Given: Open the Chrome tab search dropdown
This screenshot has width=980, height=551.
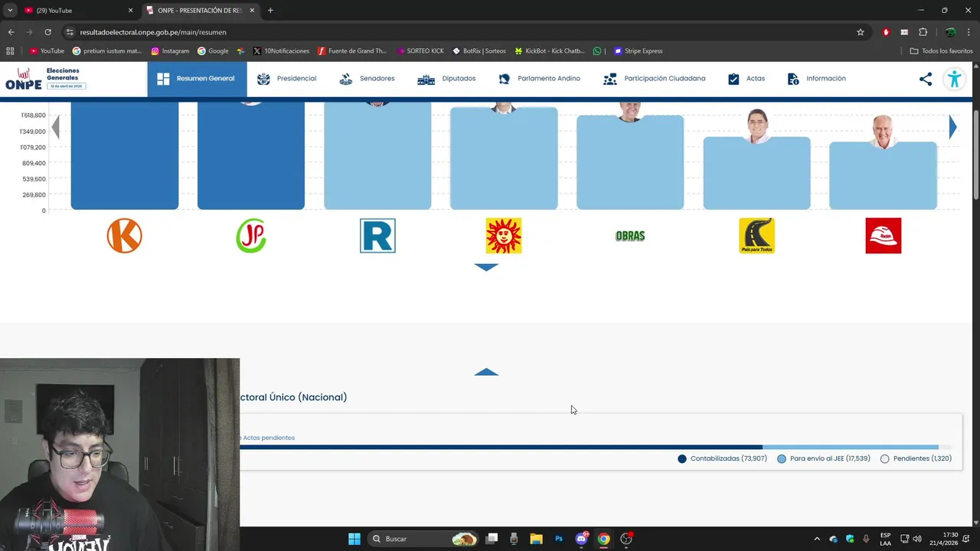Looking at the screenshot, I should pos(10,10).
